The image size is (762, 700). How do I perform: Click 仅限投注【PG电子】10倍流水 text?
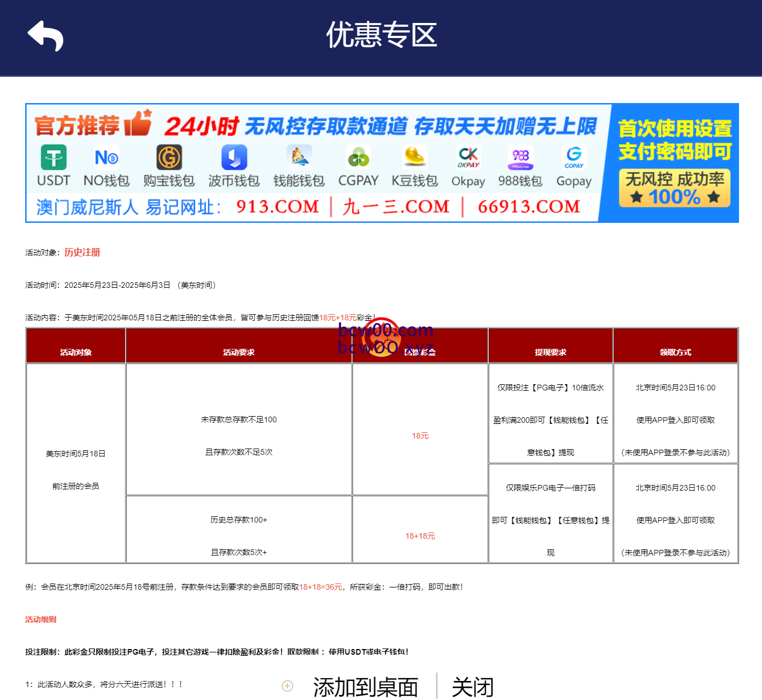coord(550,388)
